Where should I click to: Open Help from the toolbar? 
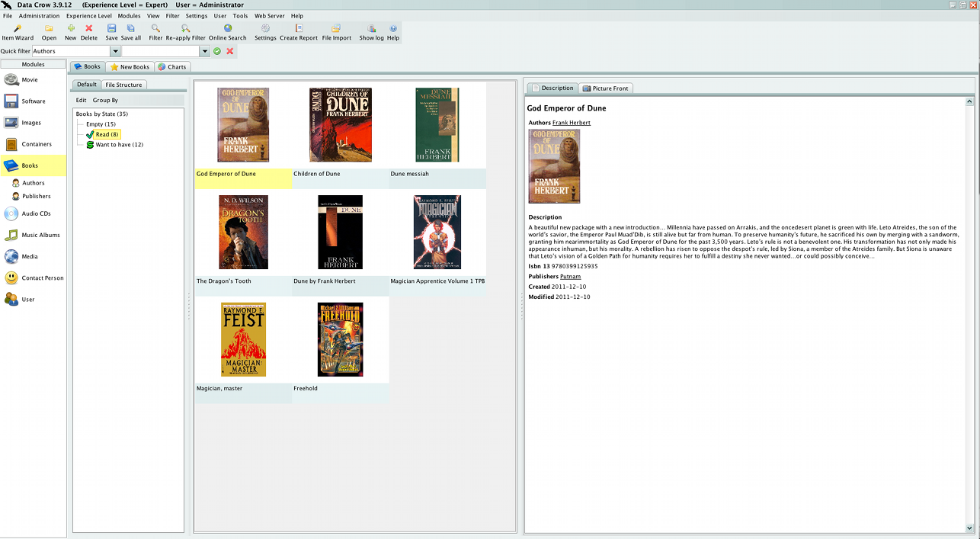click(393, 32)
